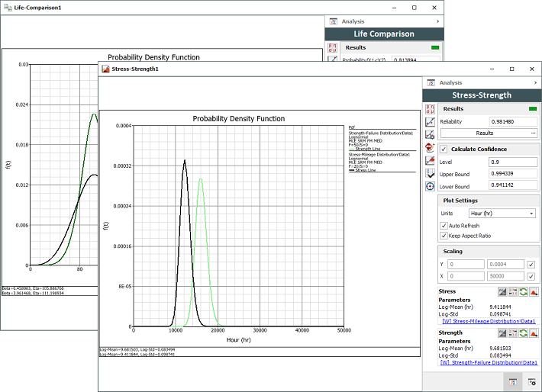Click the target-shaped icon beside Lower Bound

[431, 186]
